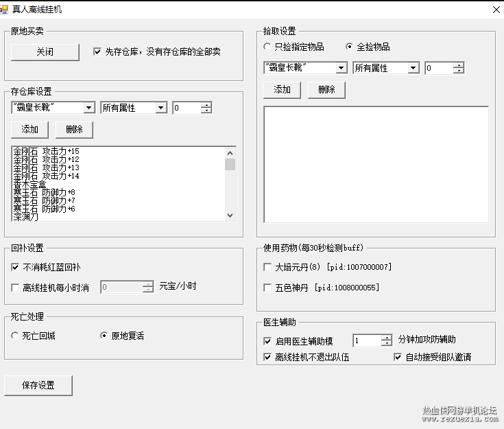Viewport: 504px width, 429px height.
Task: Toggle 五色神丹 checkbox
Action: click(267, 288)
